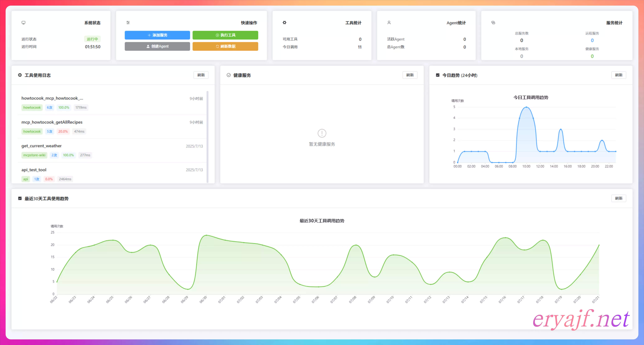Click the 10:00 peak point in today's chart

[x=526, y=107]
